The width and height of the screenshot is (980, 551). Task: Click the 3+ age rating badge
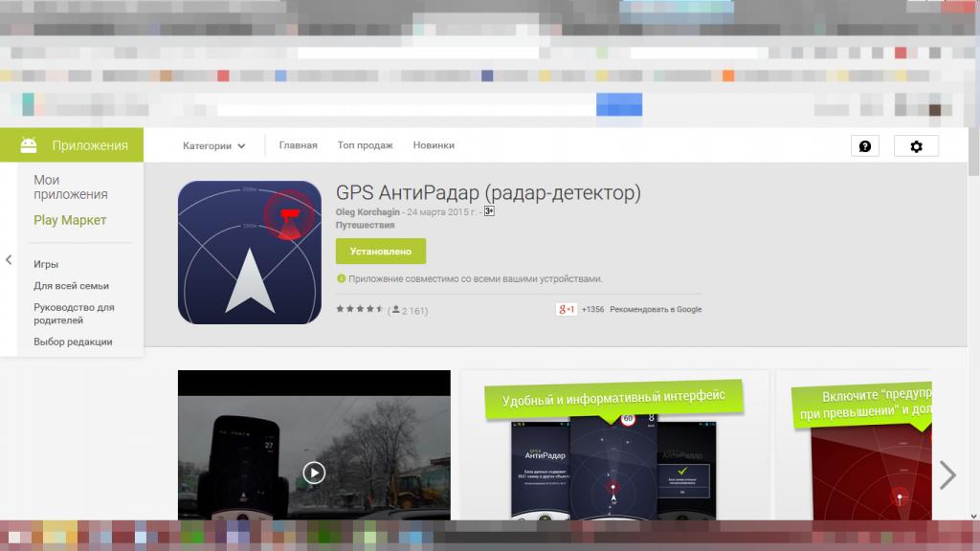click(489, 211)
